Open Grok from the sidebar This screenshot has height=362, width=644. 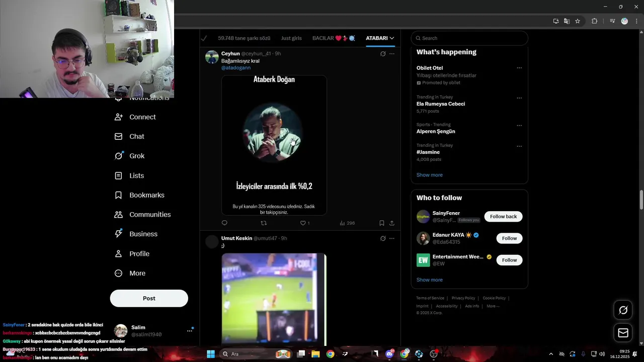tap(129, 156)
